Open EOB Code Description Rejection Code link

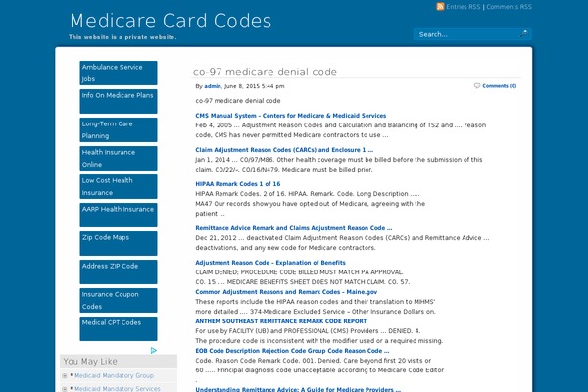[x=292, y=351]
